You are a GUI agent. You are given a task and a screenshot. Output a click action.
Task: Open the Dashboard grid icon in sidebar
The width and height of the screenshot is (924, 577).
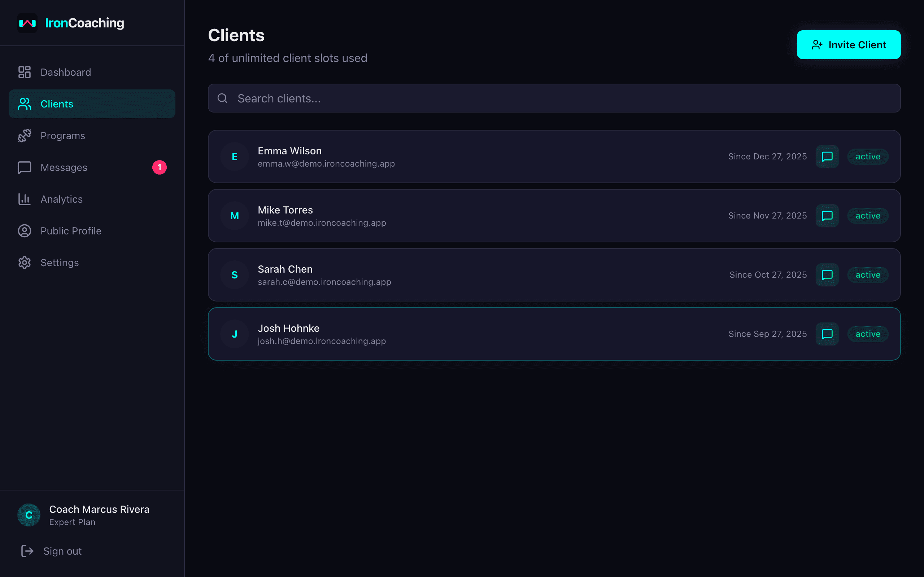coord(25,72)
